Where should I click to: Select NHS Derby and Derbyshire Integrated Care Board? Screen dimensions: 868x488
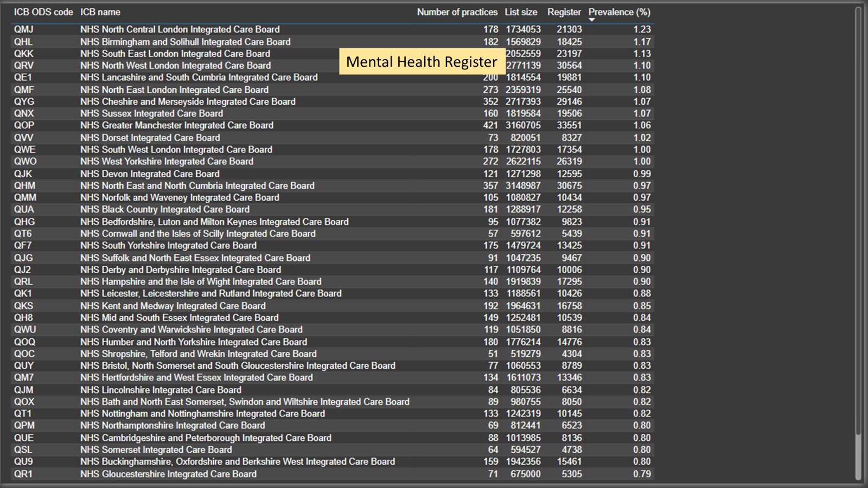[181, 269]
